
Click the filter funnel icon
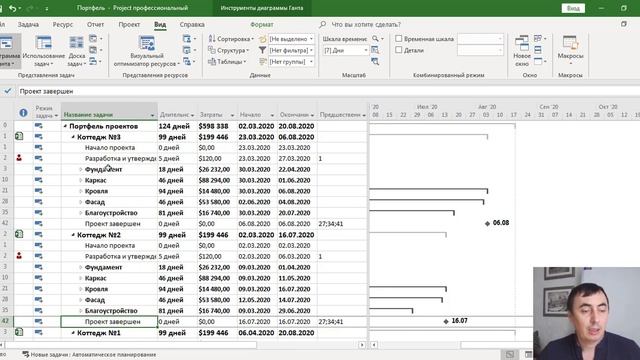coord(262,50)
